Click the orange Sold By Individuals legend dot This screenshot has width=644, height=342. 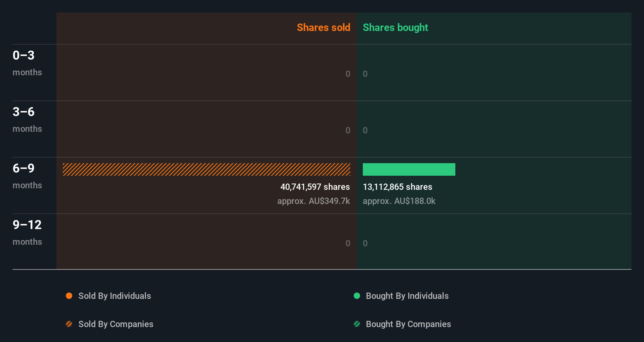tap(69, 296)
